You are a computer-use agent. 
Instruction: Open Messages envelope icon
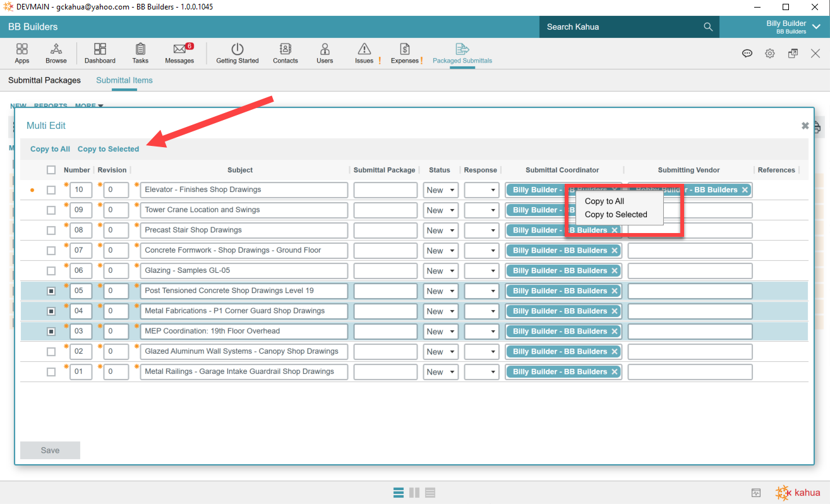tap(180, 50)
